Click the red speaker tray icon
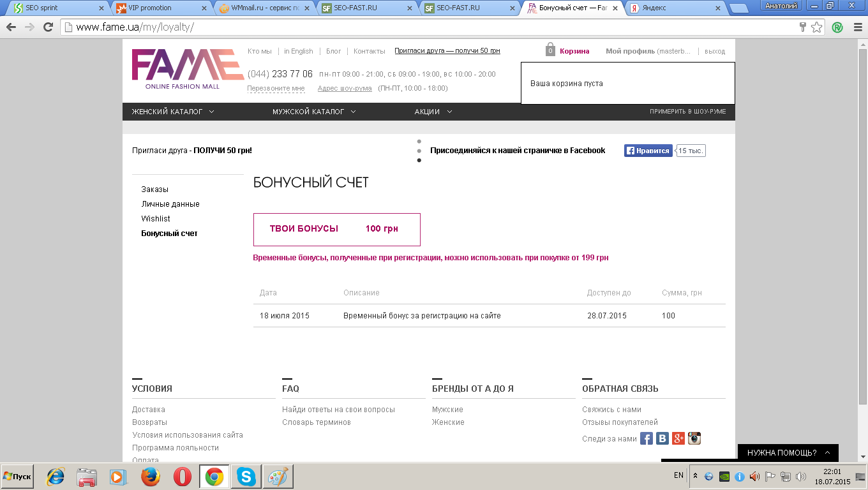 [754, 476]
